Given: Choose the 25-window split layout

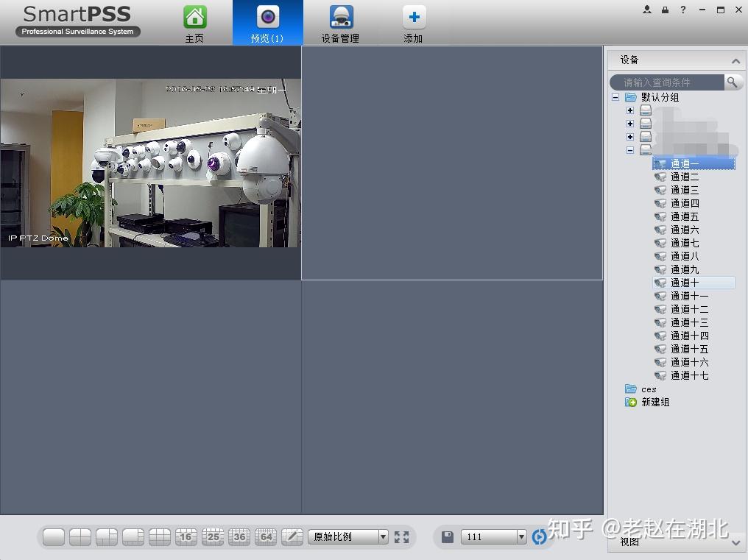Looking at the screenshot, I should (213, 537).
